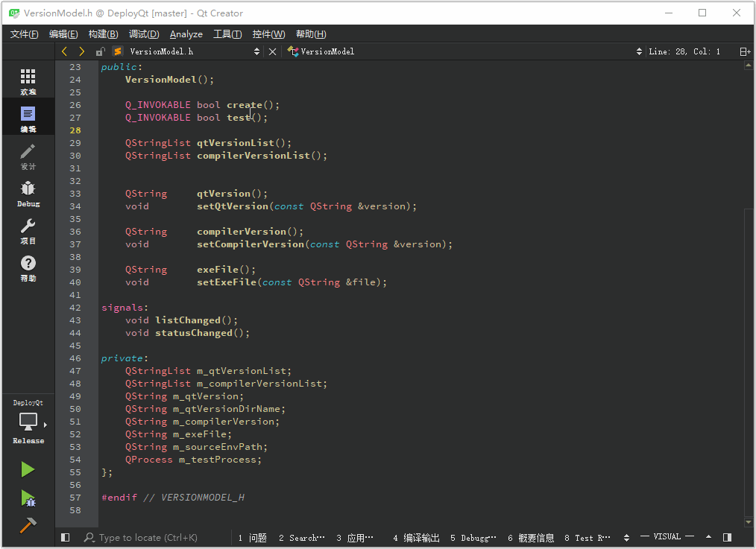756x549 pixels.
Task: Click the Qt Creator logo in title bar
Action: (x=14, y=13)
